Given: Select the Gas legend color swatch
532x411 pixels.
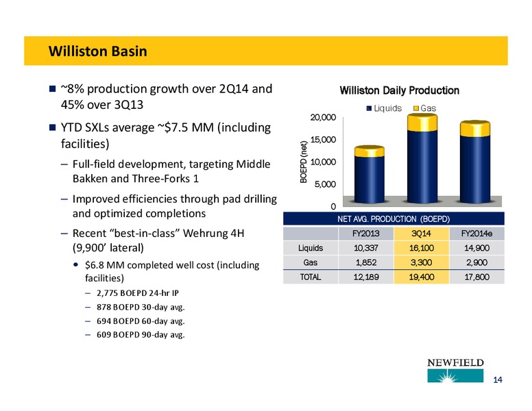Looking at the screenshot, I should 416,108.
